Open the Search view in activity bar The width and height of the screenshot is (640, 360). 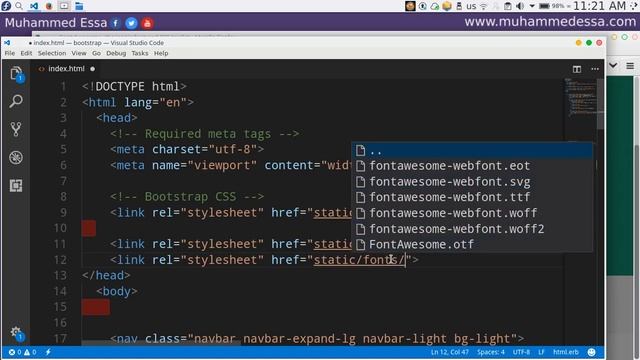[16, 101]
